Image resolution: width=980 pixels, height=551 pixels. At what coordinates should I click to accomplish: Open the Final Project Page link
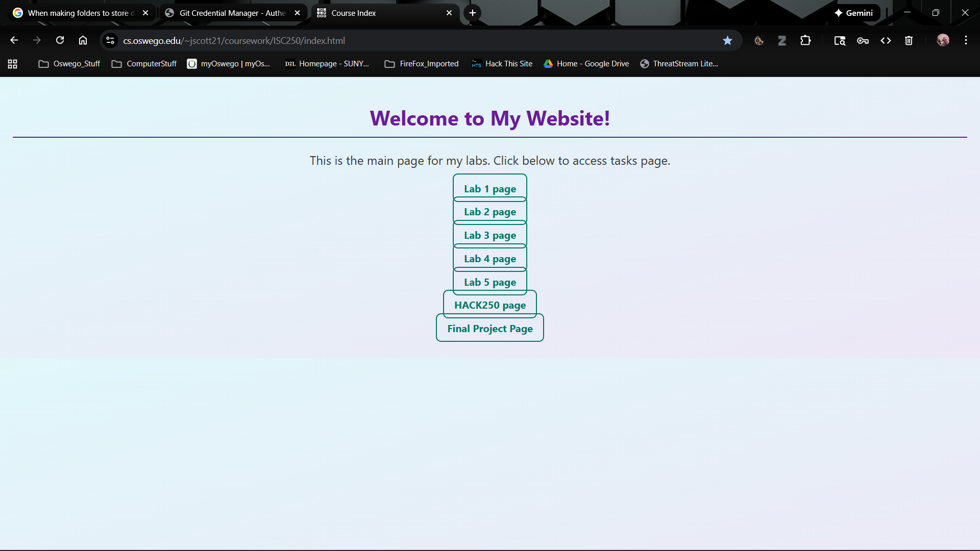coord(489,329)
